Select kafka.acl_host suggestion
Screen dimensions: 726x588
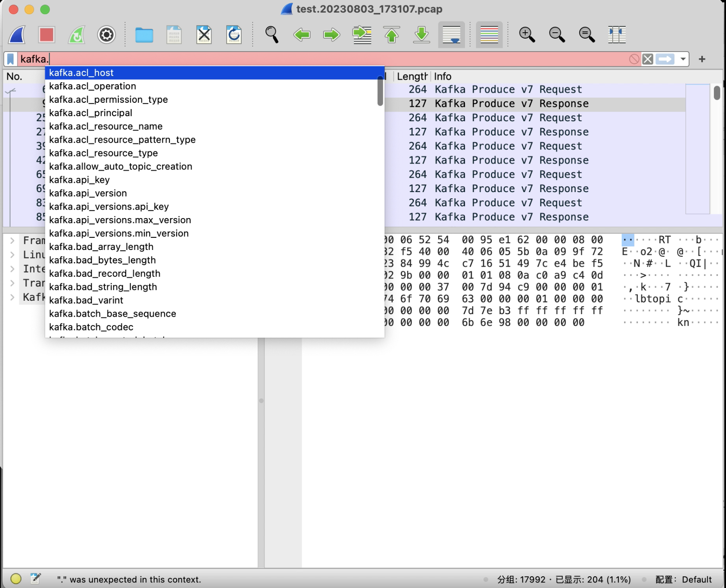point(214,73)
